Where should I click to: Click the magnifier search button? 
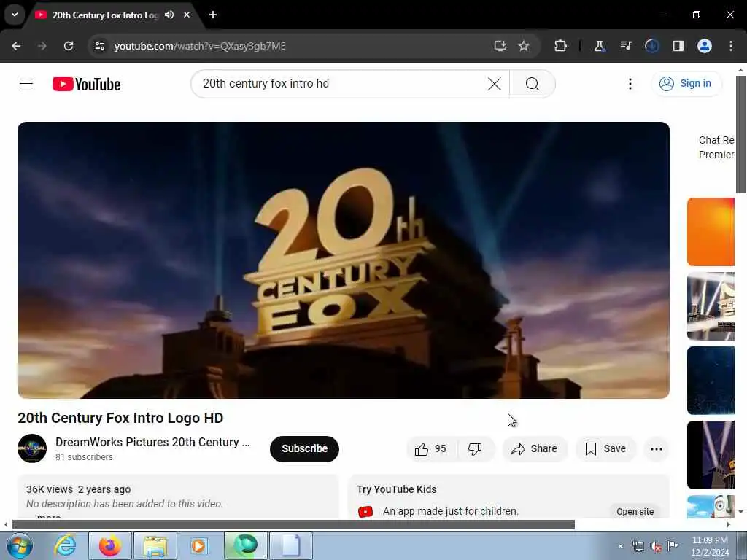coord(532,85)
